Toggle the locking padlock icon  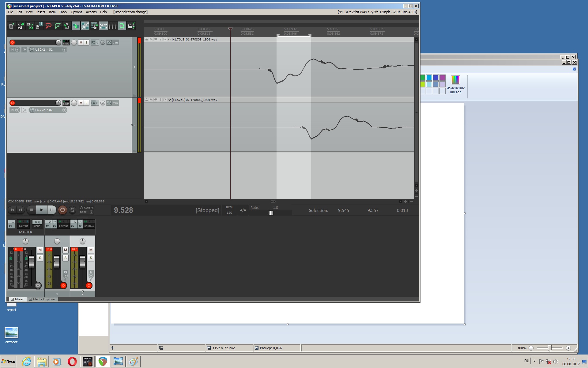[x=130, y=26]
